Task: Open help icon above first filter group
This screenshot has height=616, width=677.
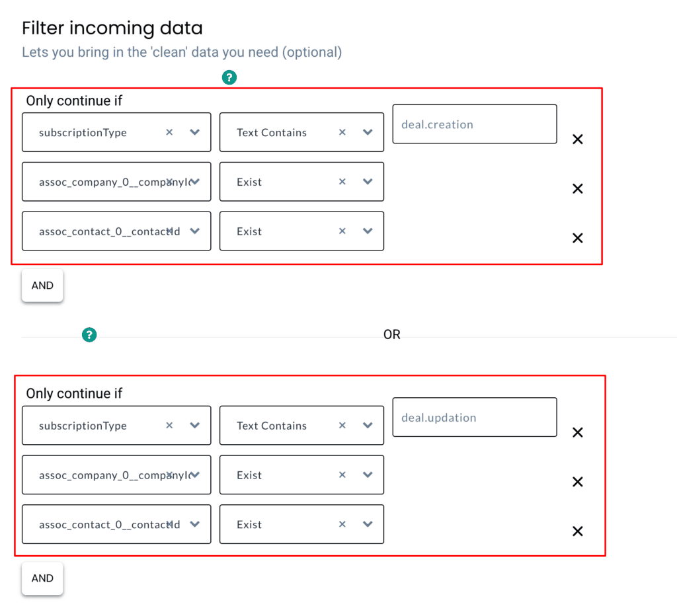Action: tap(229, 78)
